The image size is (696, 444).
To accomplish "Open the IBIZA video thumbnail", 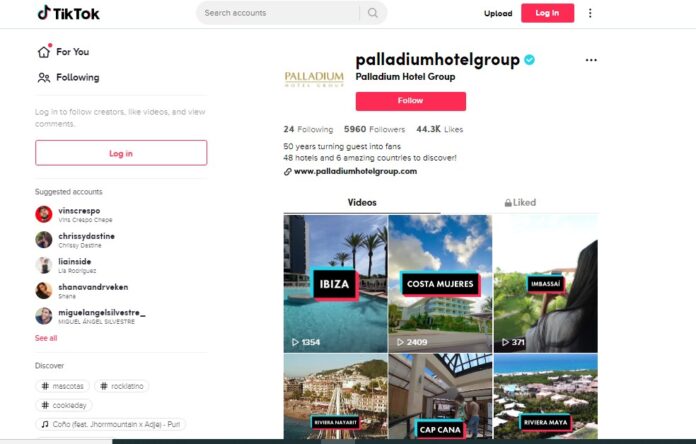I will 336,284.
